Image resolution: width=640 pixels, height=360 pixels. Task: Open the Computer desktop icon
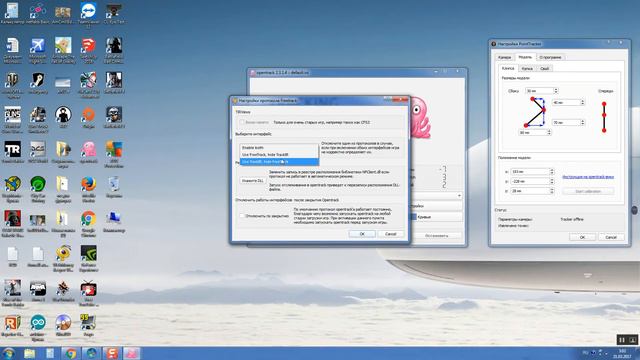click(114, 221)
